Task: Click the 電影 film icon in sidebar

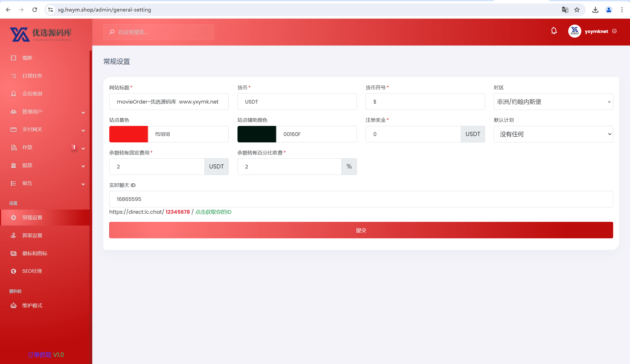Action: (x=14, y=58)
